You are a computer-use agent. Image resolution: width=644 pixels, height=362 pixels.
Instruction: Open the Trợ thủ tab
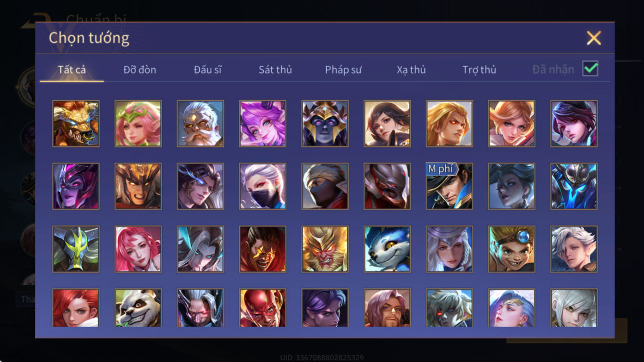coord(479,69)
